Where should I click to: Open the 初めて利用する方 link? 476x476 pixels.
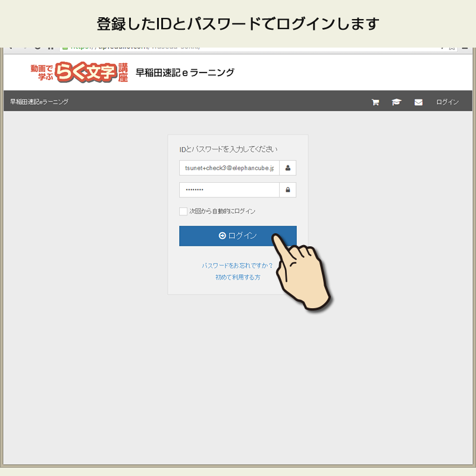pyautogui.click(x=237, y=277)
